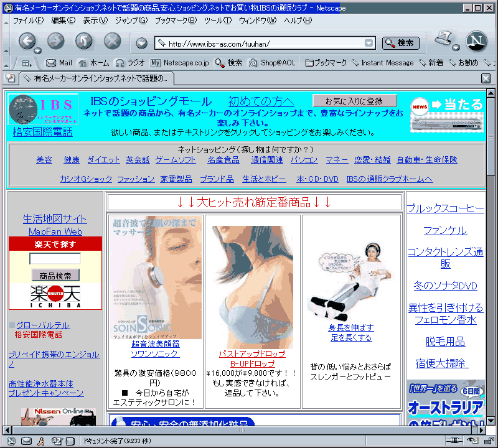Open the カシオGショック category link
The height and width of the screenshot is (448, 498).
coord(86,179)
